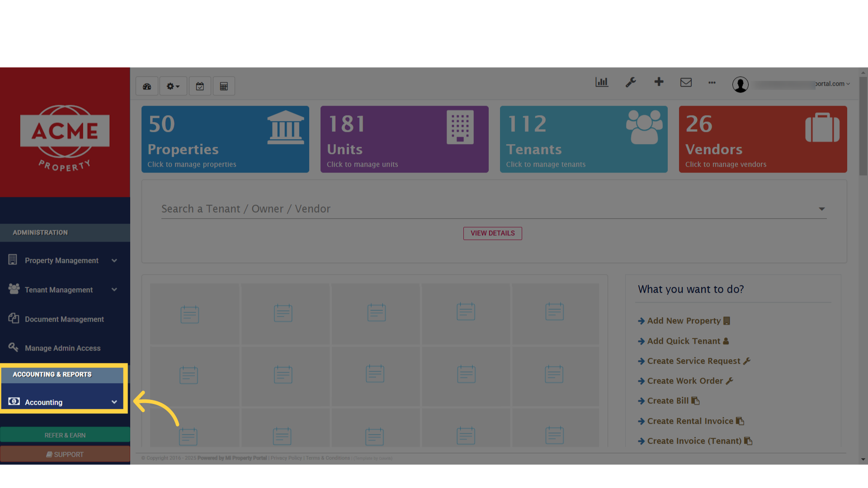
Task: Open the 112 Tenants card
Action: 584,139
